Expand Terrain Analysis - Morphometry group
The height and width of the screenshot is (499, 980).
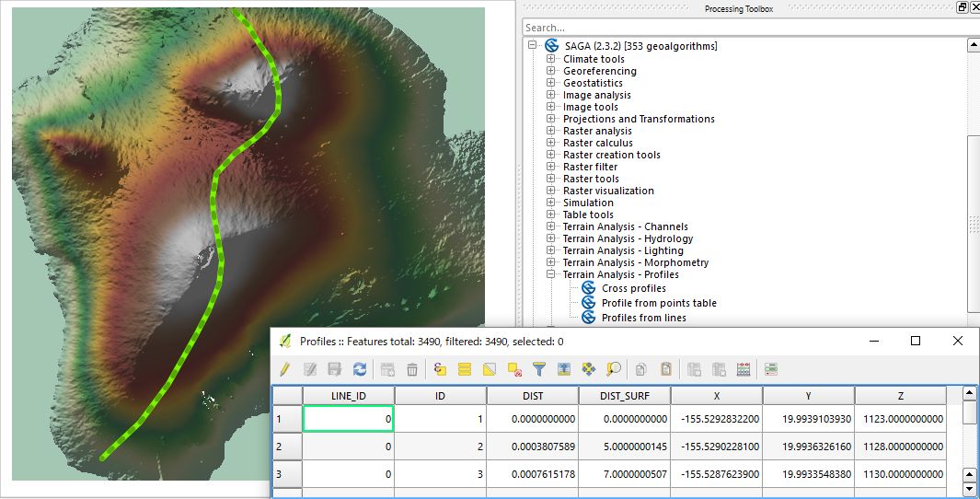coord(550,262)
